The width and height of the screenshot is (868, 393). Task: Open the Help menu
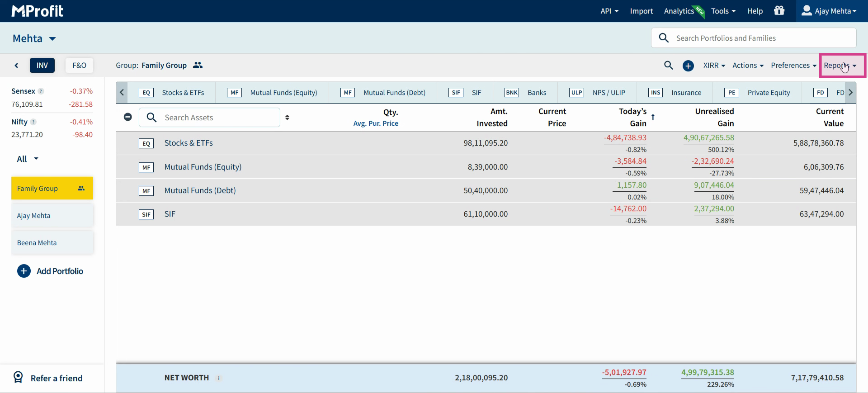pos(755,11)
